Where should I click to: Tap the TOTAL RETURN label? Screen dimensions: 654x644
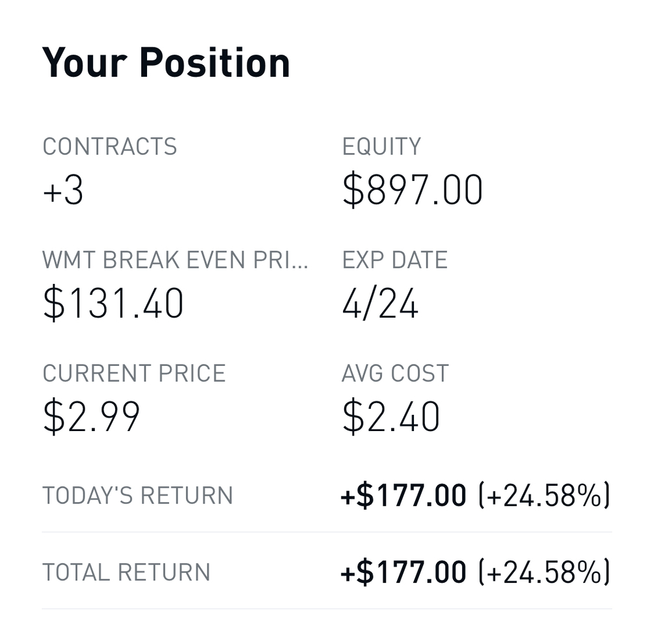point(126,572)
